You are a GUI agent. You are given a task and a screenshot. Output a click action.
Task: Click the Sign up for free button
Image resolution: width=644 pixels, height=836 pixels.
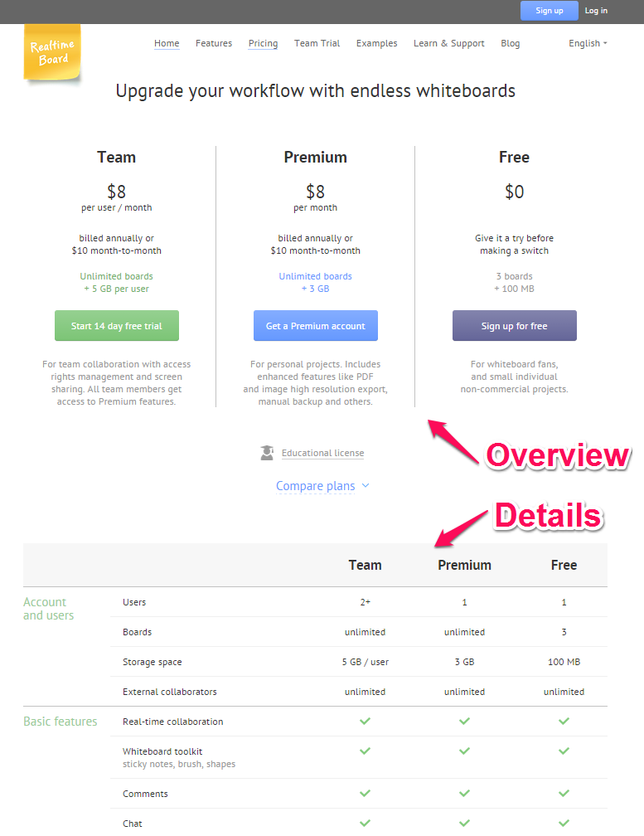(x=515, y=326)
